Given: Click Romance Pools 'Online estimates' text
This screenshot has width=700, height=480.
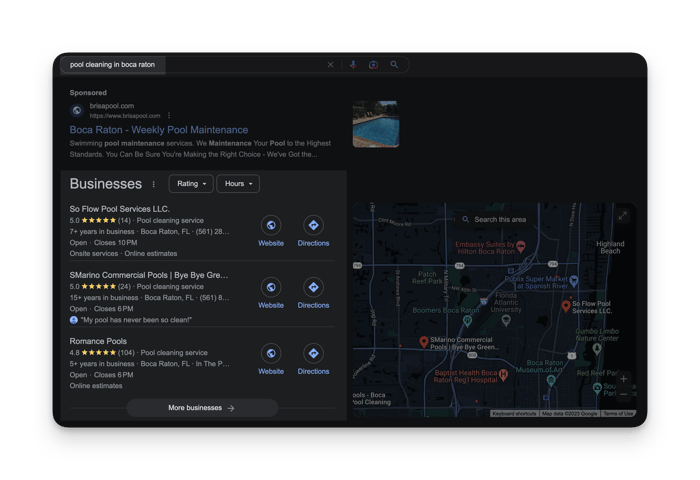Looking at the screenshot, I should coord(96,385).
